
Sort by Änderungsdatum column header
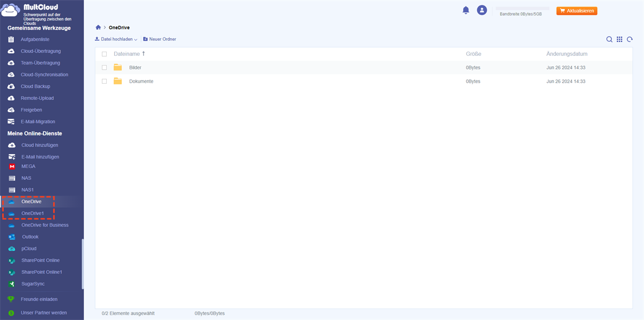point(567,54)
